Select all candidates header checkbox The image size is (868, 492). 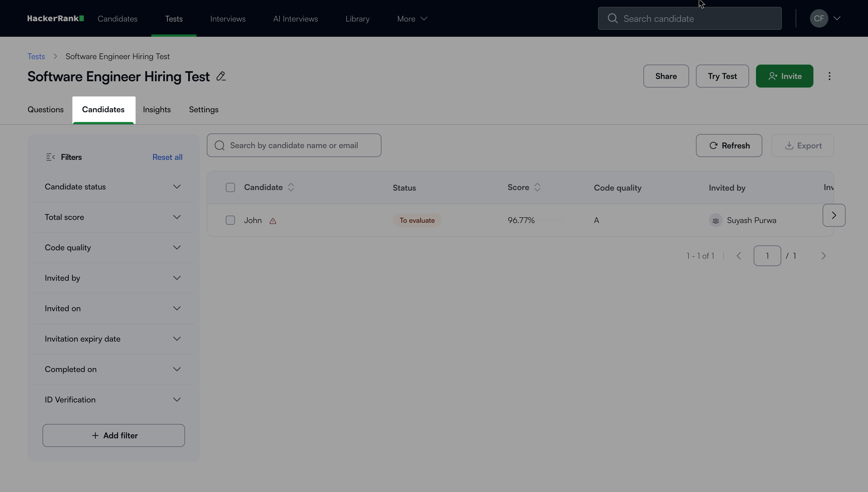tap(230, 187)
